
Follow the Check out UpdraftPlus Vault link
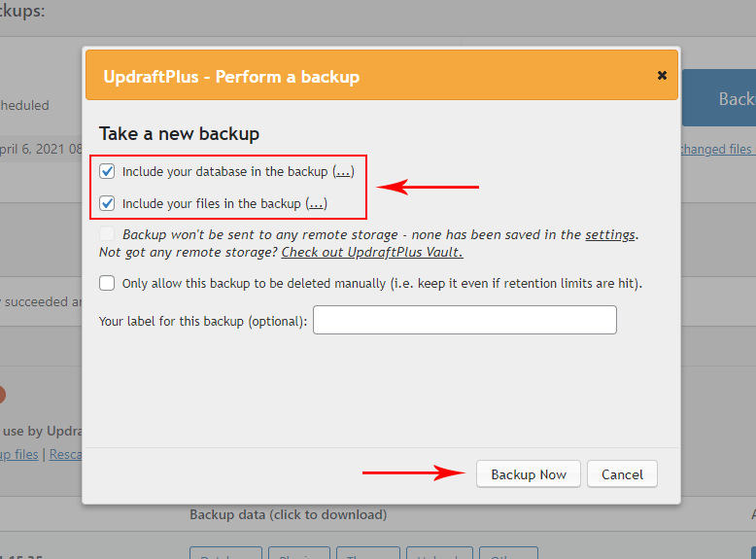372,253
